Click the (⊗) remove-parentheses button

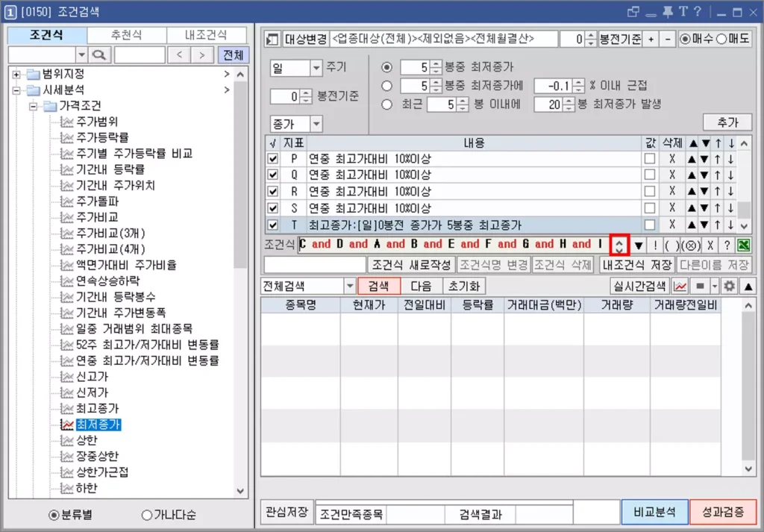point(690,245)
